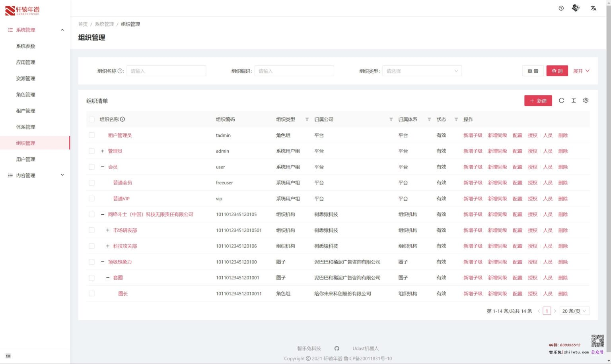Check the 顶级想象力 row checkbox
The width and height of the screenshot is (611, 364).
[x=92, y=262]
